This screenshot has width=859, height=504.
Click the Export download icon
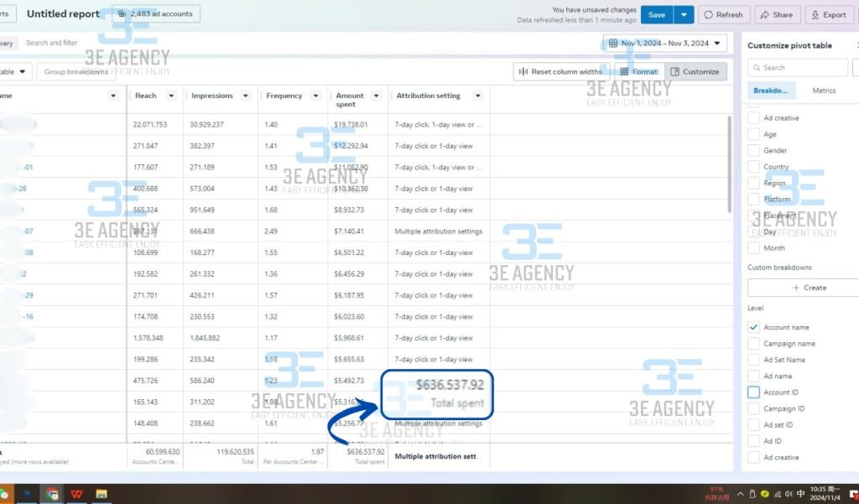815,15
